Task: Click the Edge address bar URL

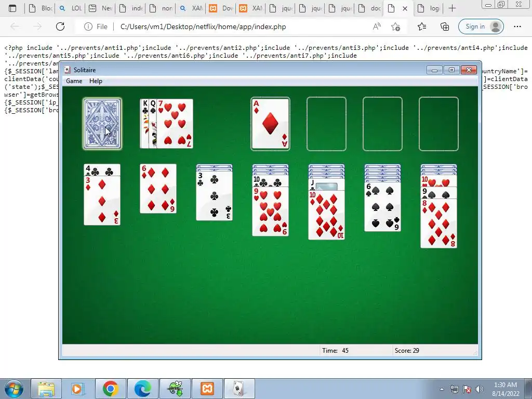Action: 203,27
